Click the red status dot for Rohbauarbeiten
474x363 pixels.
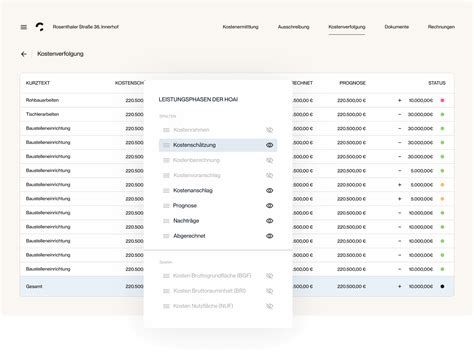coord(442,100)
